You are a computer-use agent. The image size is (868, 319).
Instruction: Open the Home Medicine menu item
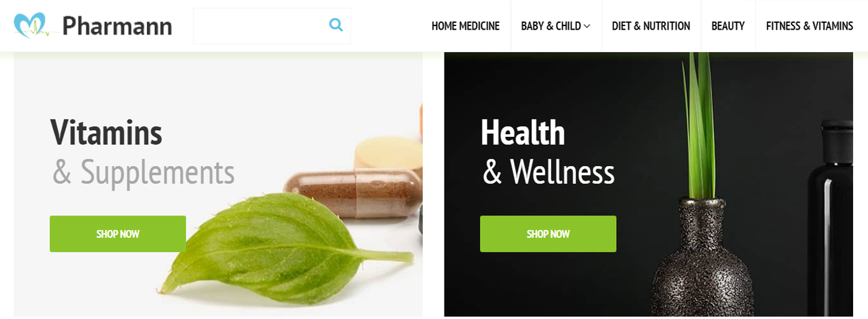click(466, 26)
